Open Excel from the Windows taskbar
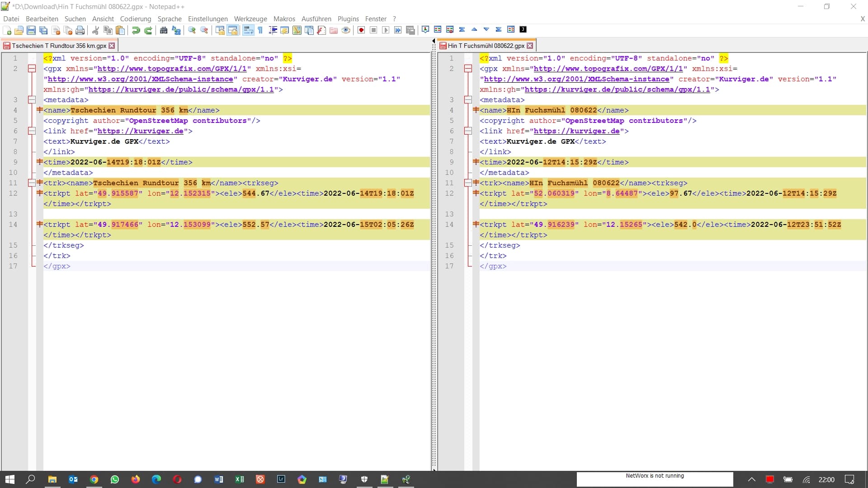This screenshot has width=868, height=488. (x=240, y=479)
